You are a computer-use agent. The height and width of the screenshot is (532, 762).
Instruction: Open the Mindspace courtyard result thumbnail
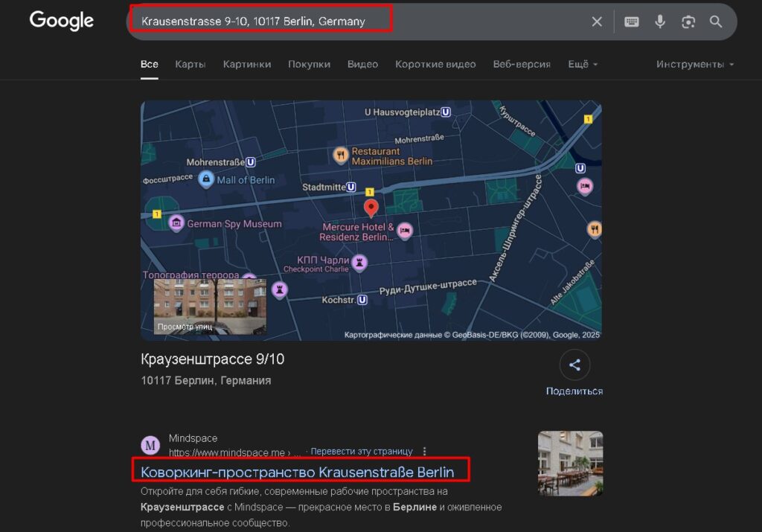click(x=571, y=464)
